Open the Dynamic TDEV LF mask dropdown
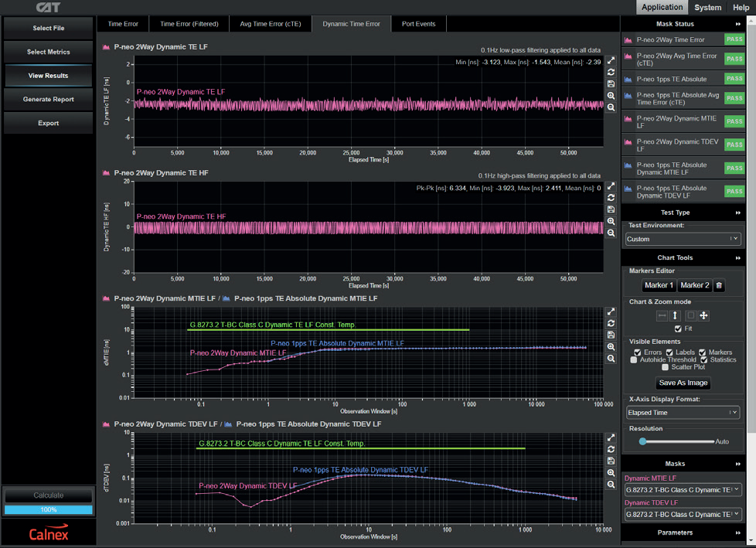This screenshot has width=756, height=548. 683,514
